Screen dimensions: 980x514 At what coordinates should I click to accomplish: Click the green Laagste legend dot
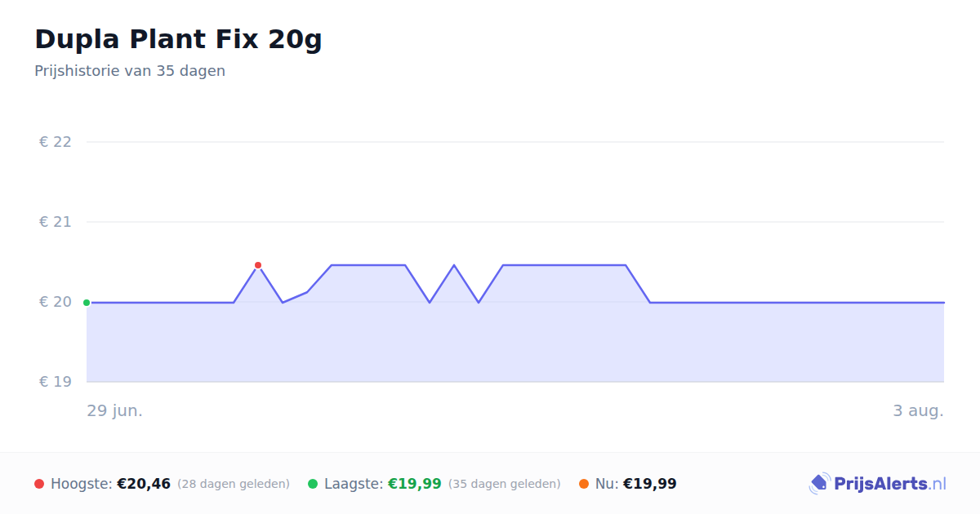pos(313,484)
